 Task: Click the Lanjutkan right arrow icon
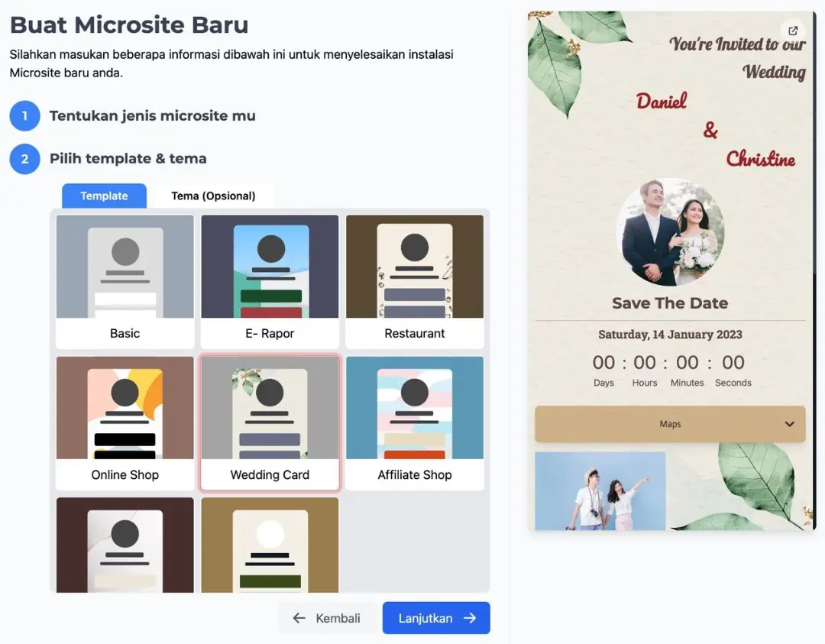click(470, 618)
